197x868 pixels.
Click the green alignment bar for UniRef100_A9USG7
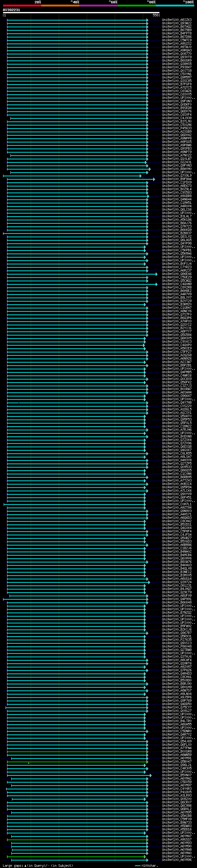coord(78,839)
